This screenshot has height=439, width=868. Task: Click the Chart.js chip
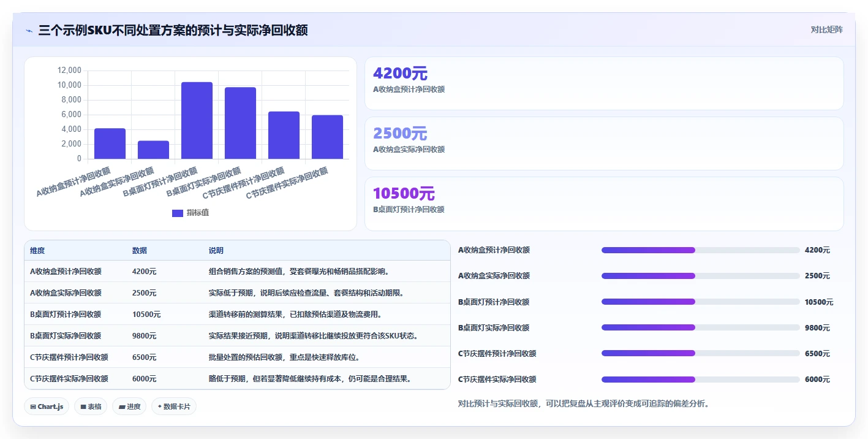[x=47, y=407]
